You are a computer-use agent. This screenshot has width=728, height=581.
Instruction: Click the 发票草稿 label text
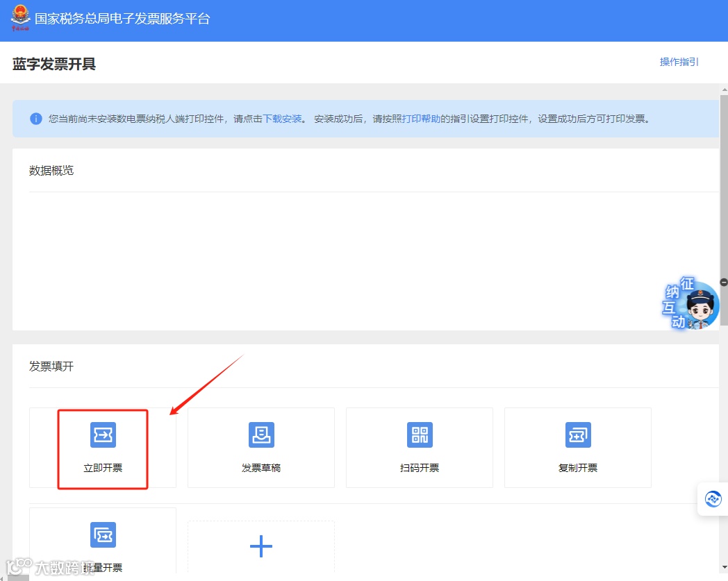tap(261, 468)
